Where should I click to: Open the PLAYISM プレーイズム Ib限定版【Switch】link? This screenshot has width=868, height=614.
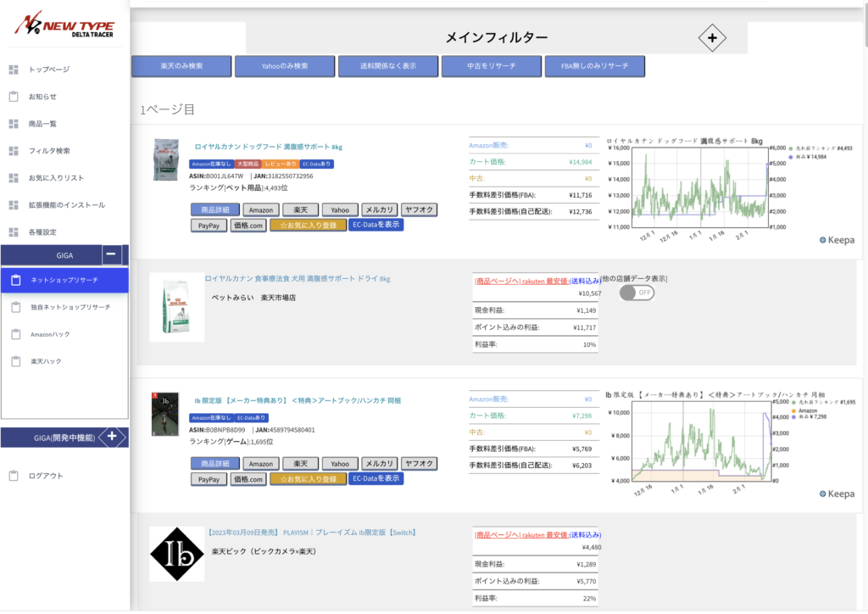[x=313, y=533]
